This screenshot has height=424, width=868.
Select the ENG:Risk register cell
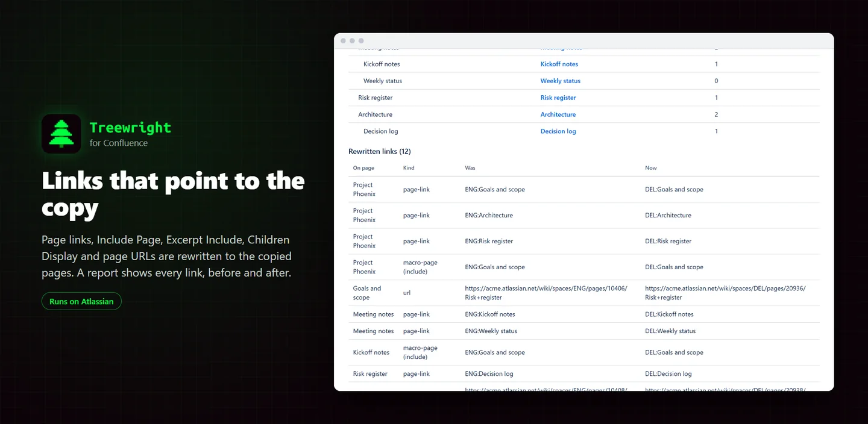[x=489, y=241]
